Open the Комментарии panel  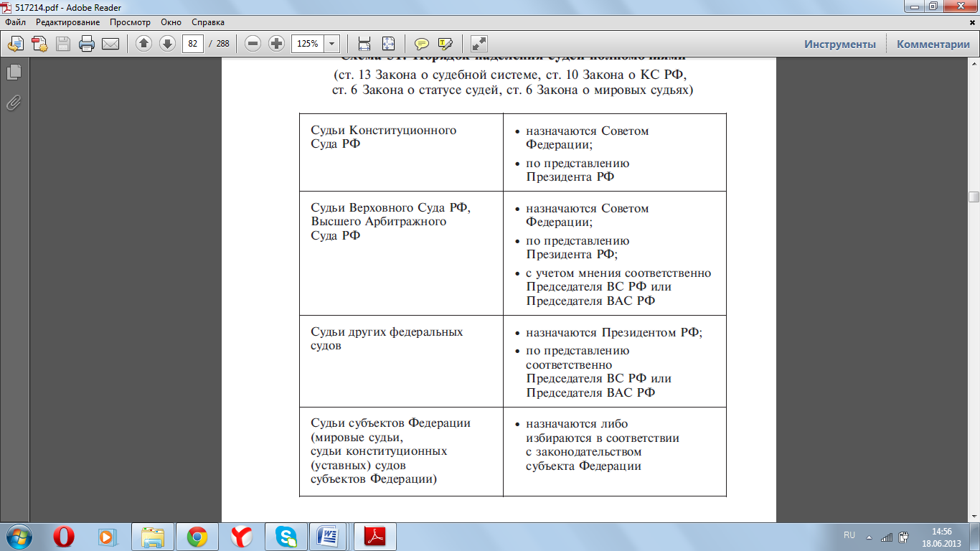(x=933, y=44)
